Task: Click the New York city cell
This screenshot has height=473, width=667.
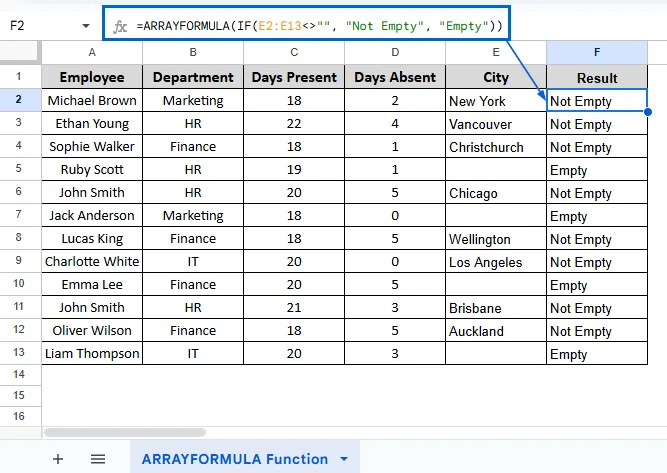Action: [x=496, y=100]
